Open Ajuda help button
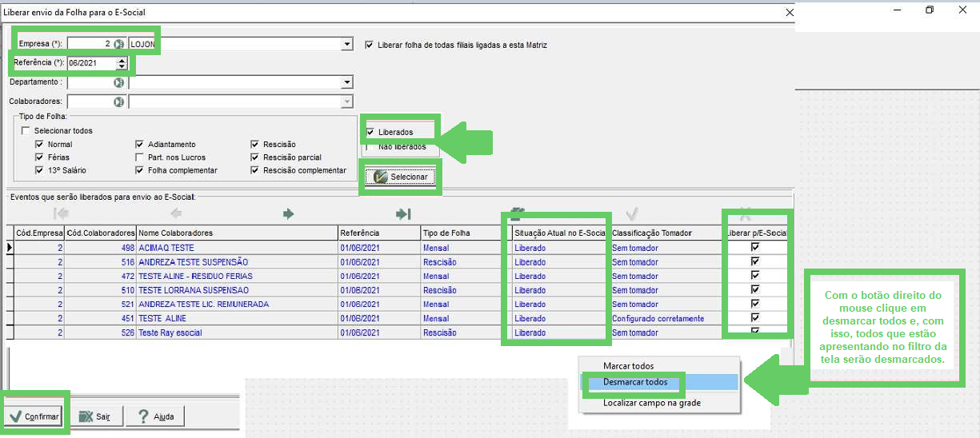980x438 pixels. tap(156, 416)
